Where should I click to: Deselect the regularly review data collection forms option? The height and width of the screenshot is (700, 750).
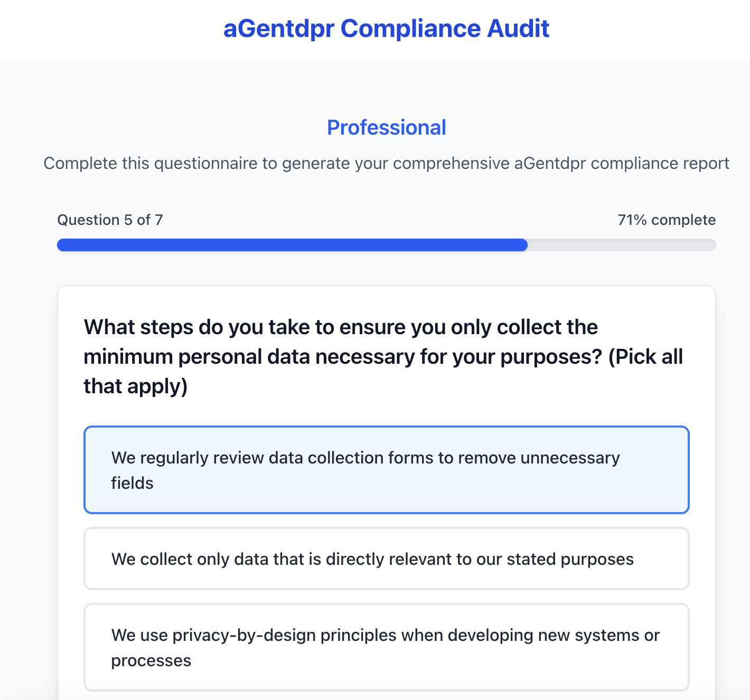pos(387,470)
